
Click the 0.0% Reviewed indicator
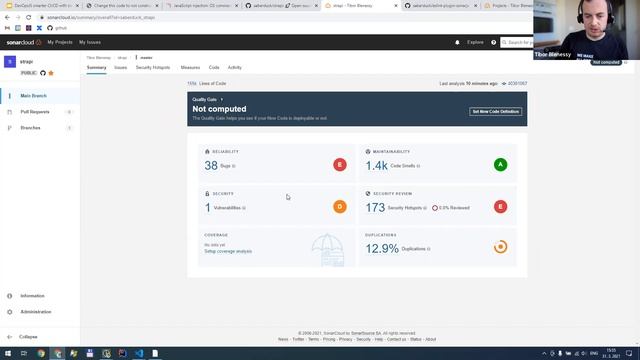click(451, 208)
